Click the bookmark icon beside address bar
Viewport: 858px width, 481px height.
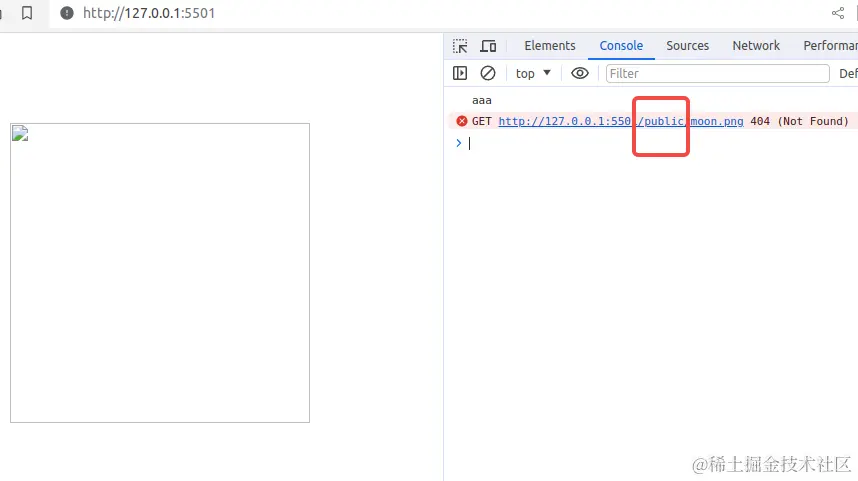coord(27,13)
